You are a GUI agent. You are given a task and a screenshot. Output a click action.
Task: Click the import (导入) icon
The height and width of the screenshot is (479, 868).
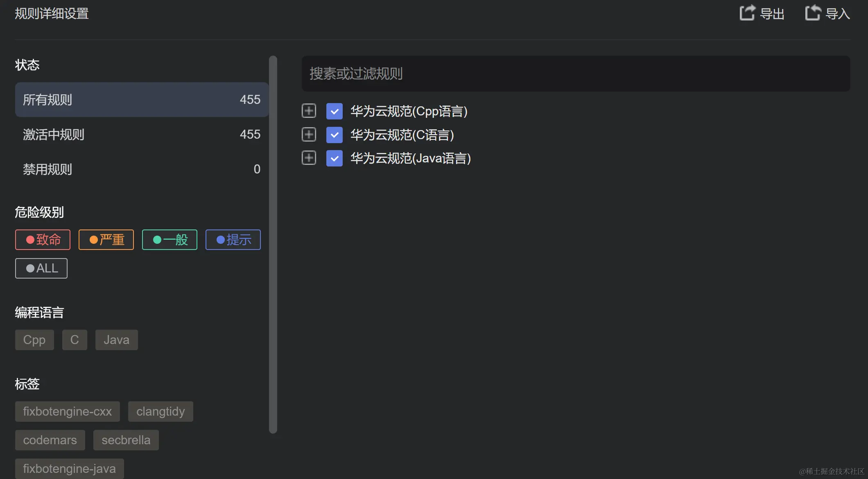pyautogui.click(x=813, y=13)
